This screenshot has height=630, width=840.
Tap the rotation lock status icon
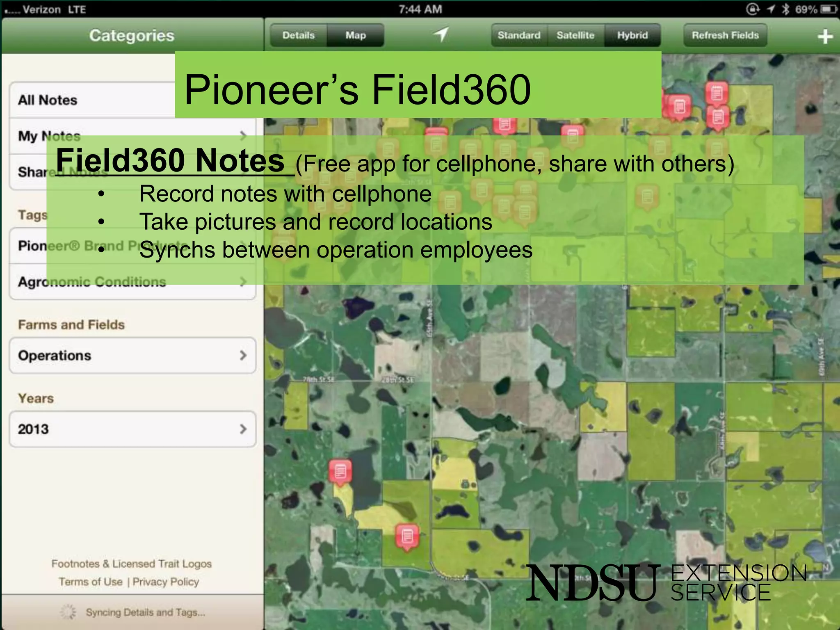tap(753, 9)
